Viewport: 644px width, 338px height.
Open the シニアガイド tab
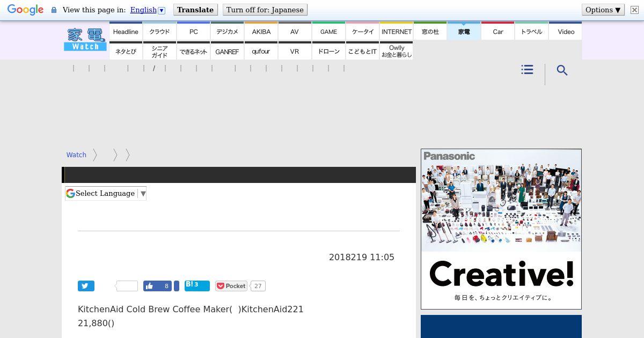pyautogui.click(x=159, y=51)
